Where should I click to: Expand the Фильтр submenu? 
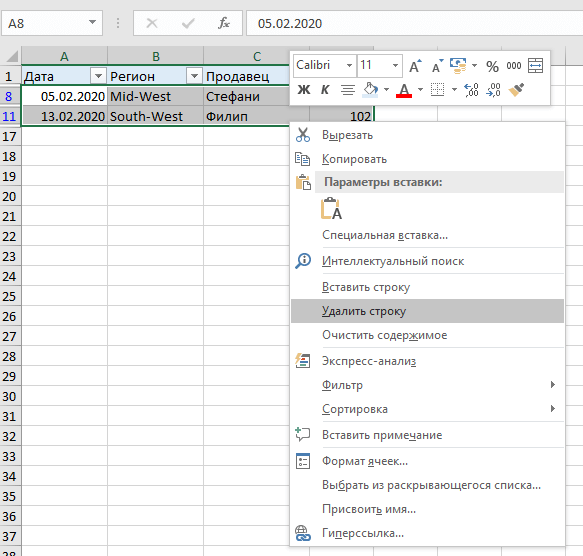pos(428,385)
